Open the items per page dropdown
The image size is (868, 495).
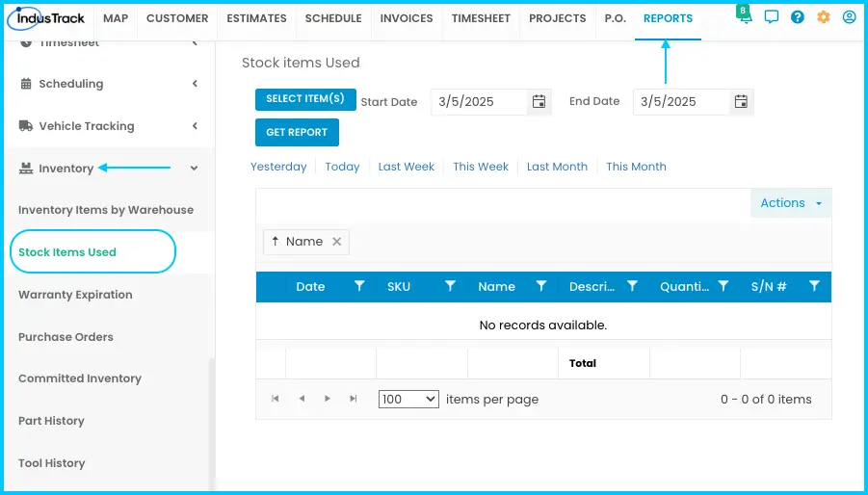(408, 400)
